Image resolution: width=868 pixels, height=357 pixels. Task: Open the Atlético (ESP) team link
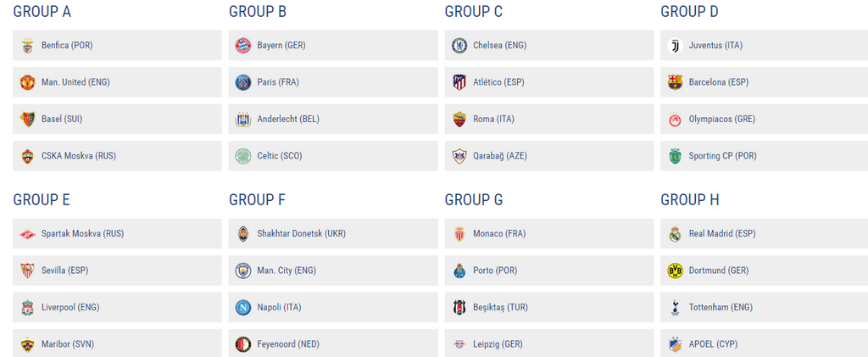498,82
